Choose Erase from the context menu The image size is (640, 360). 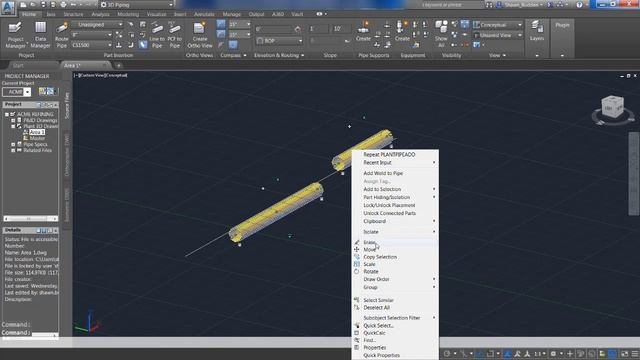[396, 242]
